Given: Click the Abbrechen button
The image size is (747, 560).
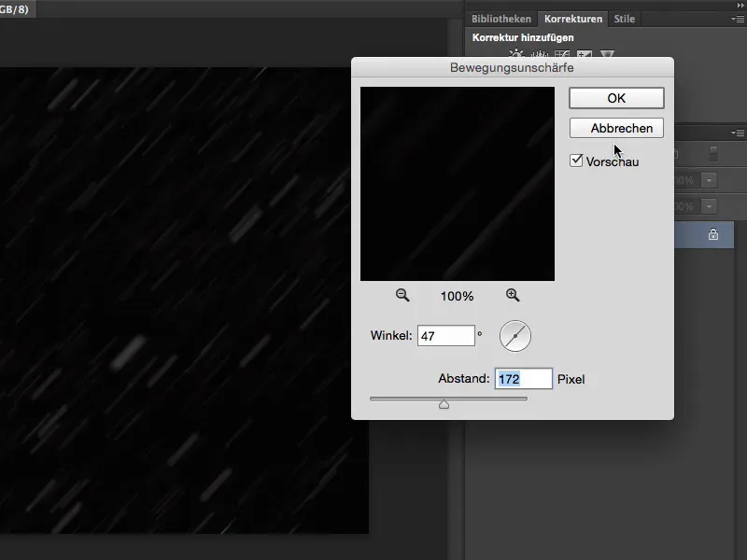Looking at the screenshot, I should coord(616,128).
